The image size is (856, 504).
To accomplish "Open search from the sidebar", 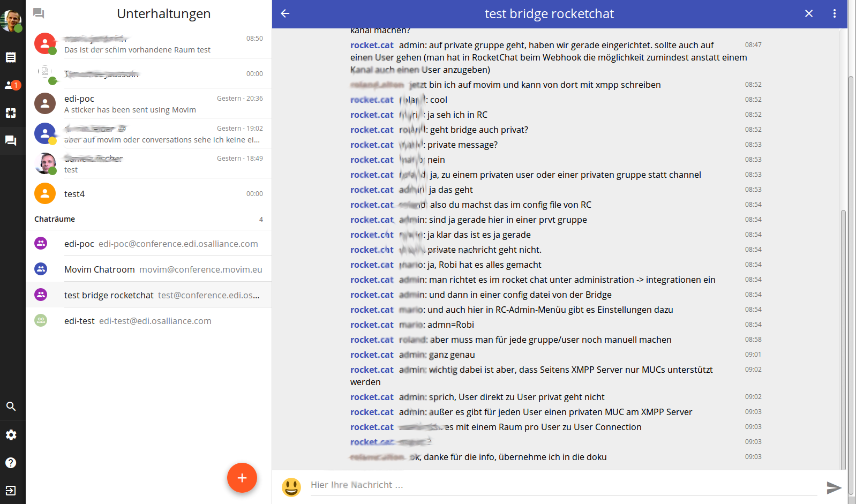I will click(x=11, y=407).
